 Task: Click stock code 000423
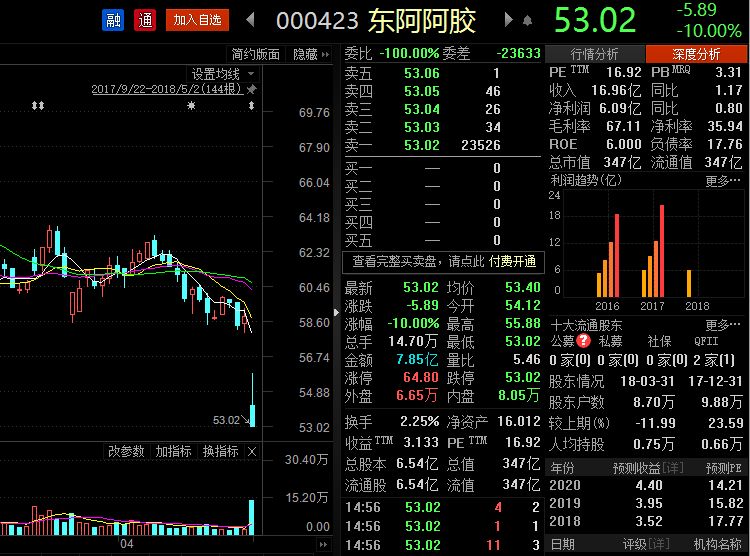pos(317,21)
